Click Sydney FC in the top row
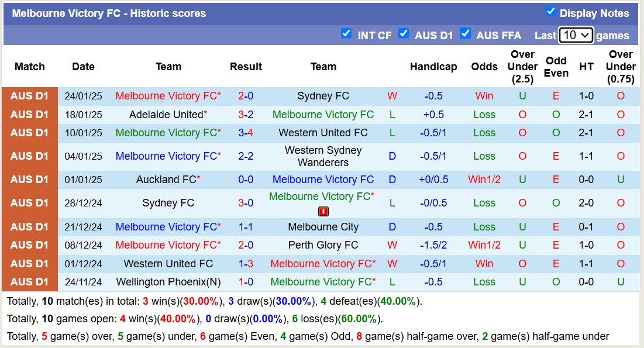 pyautogui.click(x=323, y=96)
